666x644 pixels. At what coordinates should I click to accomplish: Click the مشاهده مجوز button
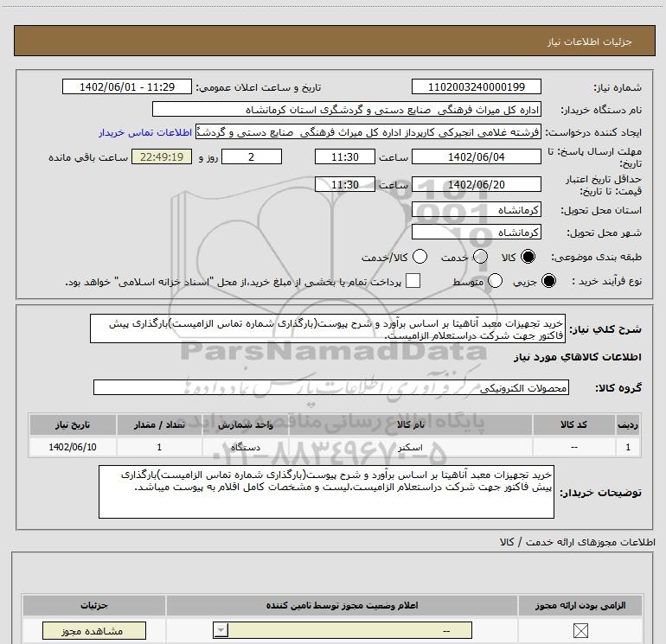[94, 631]
